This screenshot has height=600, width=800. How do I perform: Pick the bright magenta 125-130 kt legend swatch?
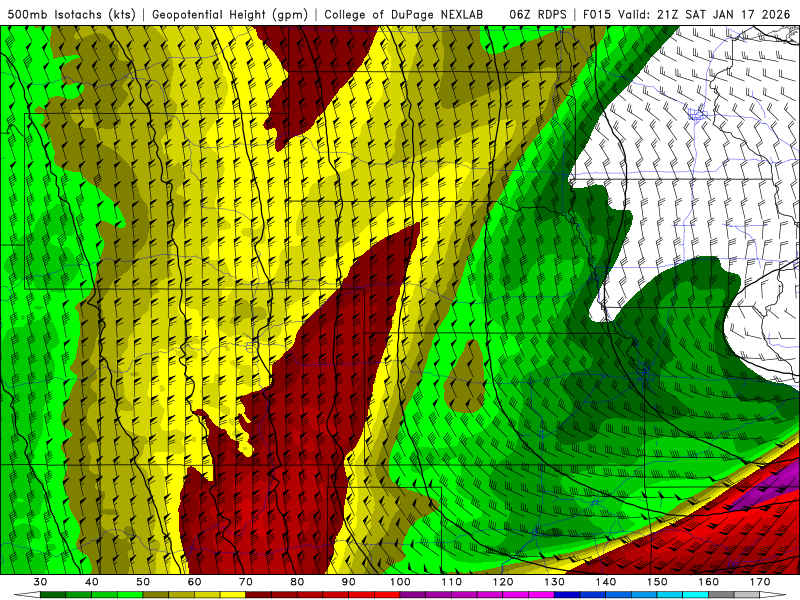(x=542, y=595)
